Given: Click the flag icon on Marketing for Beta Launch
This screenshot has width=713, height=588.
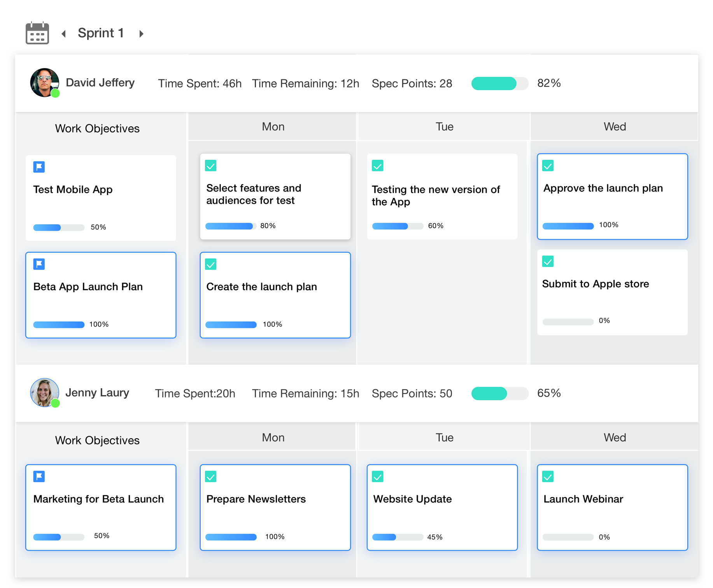Looking at the screenshot, I should point(39,476).
